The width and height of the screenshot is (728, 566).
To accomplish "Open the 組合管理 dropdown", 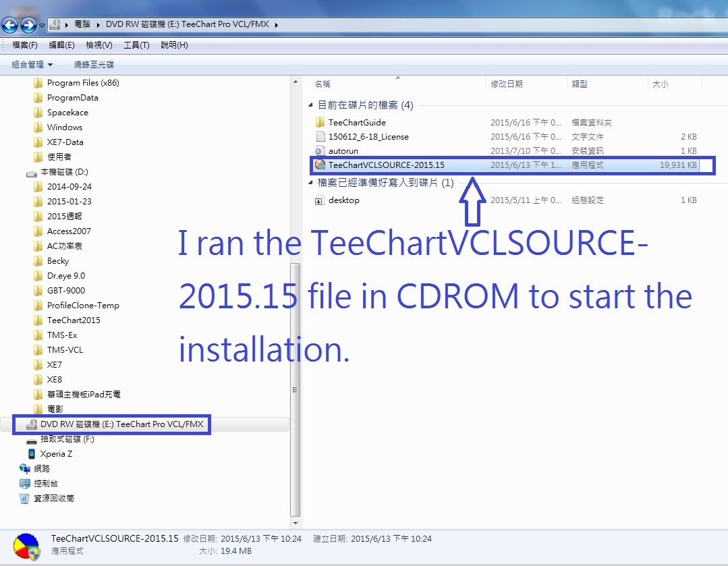I will 32,65.
